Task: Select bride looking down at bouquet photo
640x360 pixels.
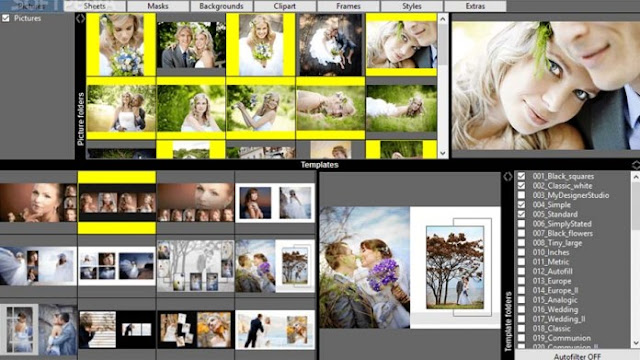Action: [x=121, y=44]
